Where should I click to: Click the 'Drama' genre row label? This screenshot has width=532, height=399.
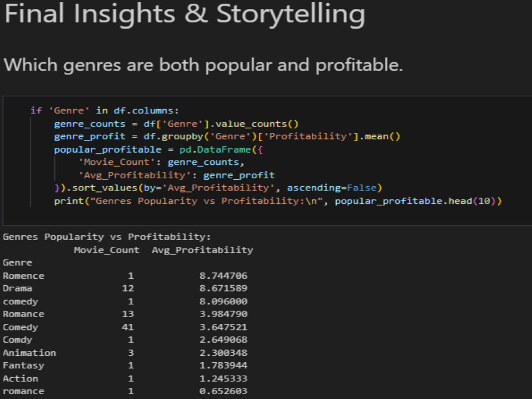click(18, 288)
